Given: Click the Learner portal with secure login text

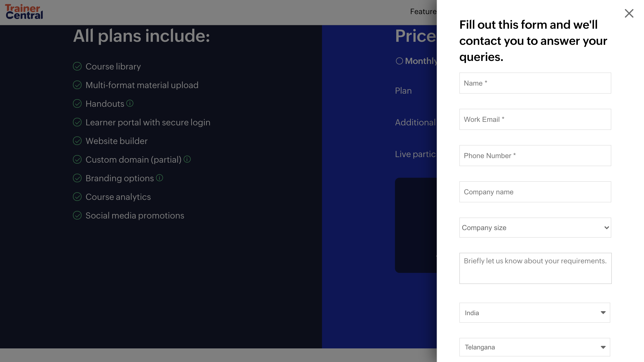Looking at the screenshot, I should pos(148,122).
